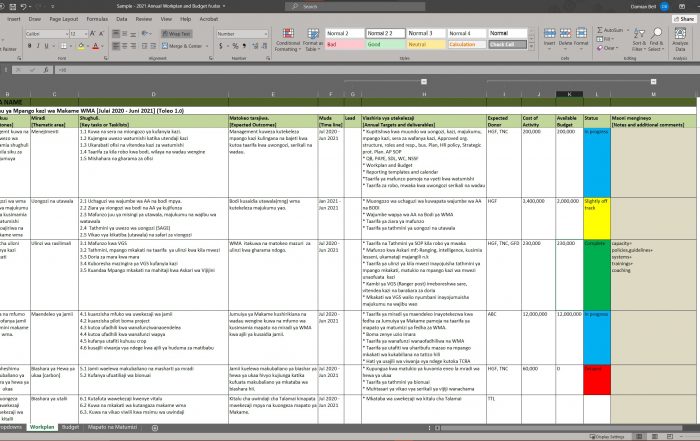Viewport: 700px width, 441px height.
Task: Click Decrease Indent icon
Action: [x=145, y=46]
